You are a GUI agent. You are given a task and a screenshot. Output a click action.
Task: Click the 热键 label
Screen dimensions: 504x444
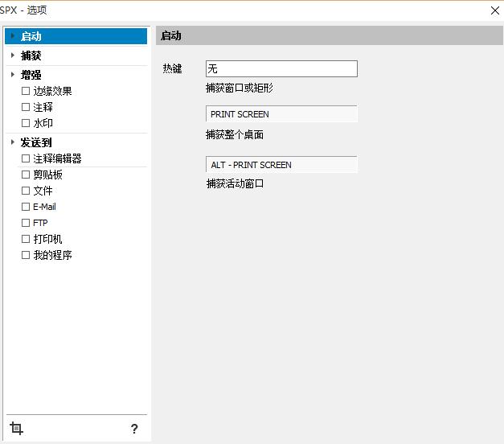(172, 68)
